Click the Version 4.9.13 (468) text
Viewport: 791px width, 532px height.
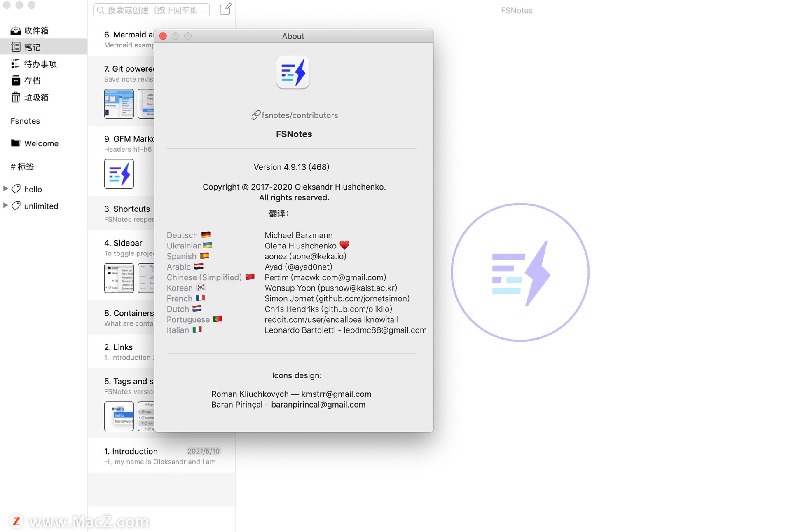click(291, 167)
